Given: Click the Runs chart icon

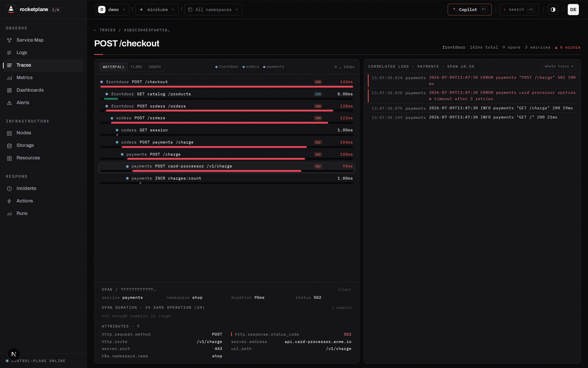Looking at the screenshot, I should point(10,214).
